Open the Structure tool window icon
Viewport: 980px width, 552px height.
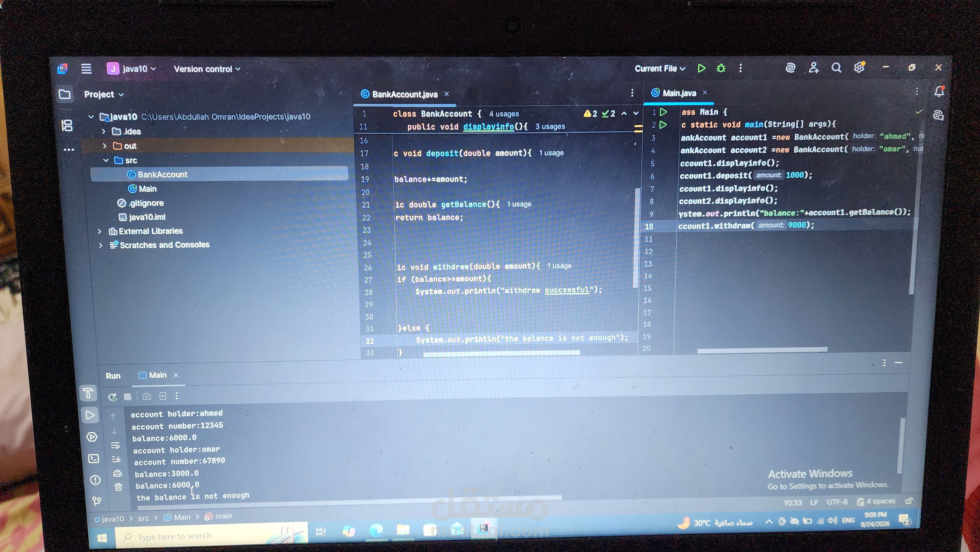pyautogui.click(x=67, y=125)
